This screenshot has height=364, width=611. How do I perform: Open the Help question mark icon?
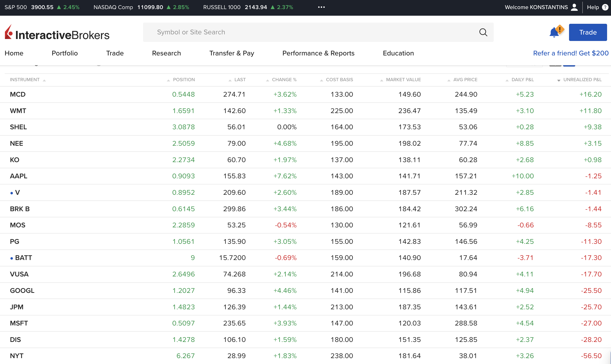pos(605,7)
